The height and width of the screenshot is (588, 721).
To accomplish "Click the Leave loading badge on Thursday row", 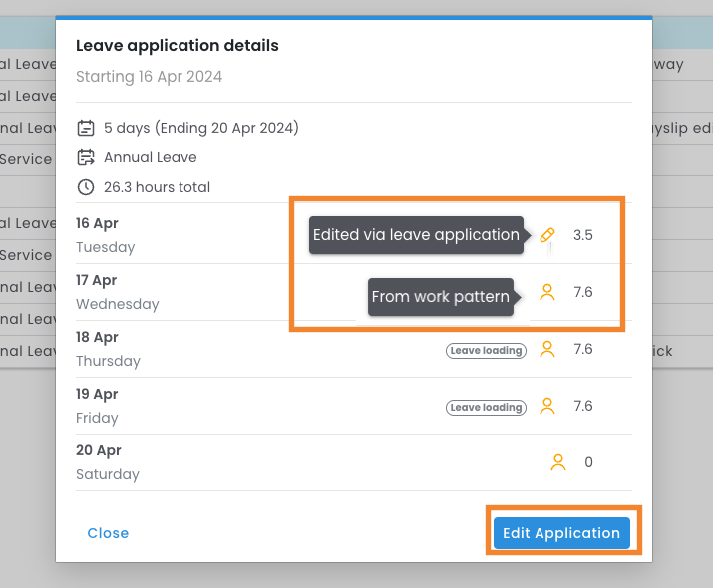I will point(486,350).
